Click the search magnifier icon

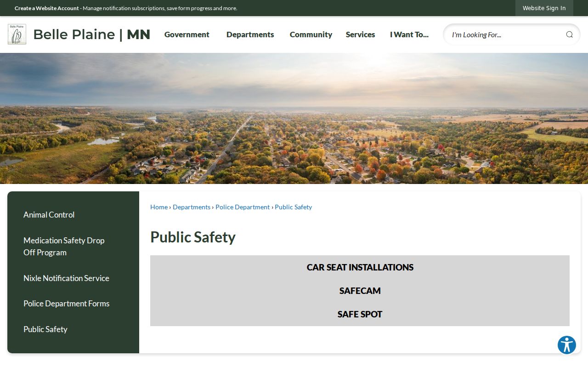tap(569, 34)
